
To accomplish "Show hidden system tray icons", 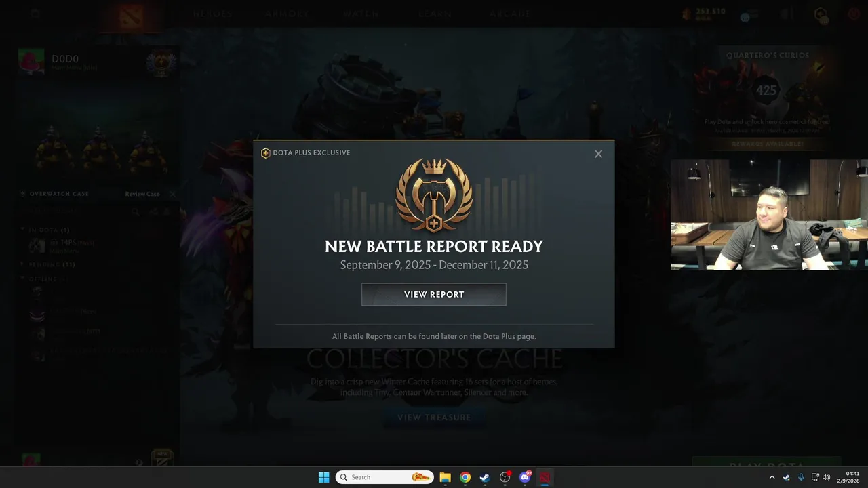I will tap(772, 477).
